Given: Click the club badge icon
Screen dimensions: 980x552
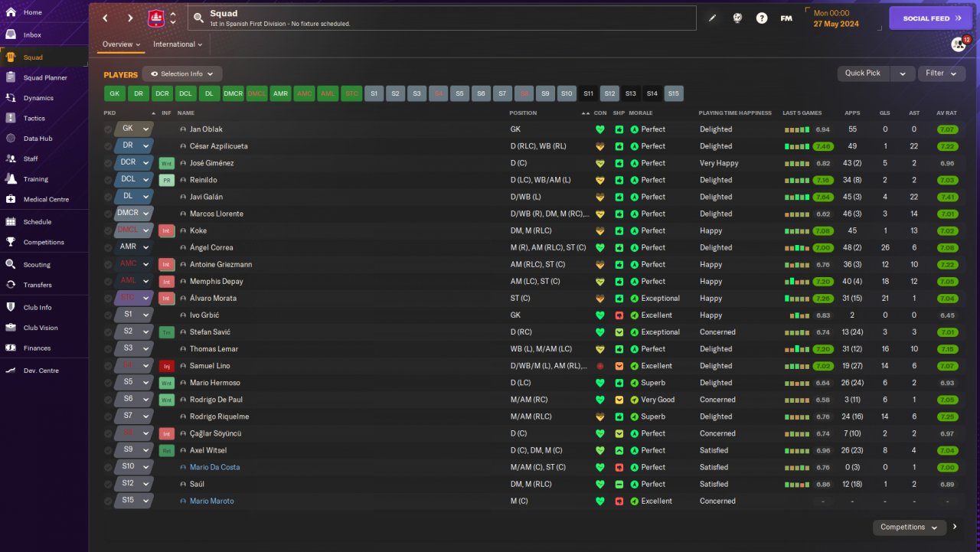Looking at the screenshot, I should pyautogui.click(x=156, y=18).
